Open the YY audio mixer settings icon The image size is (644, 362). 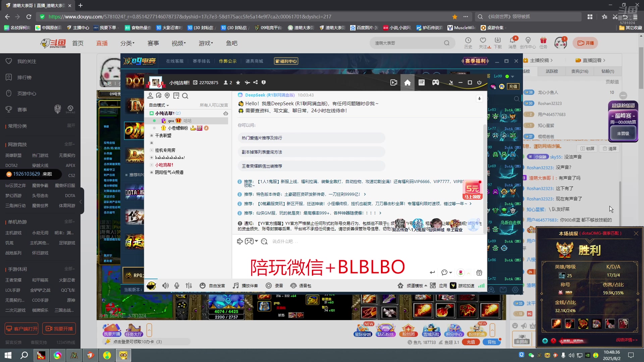189,286
